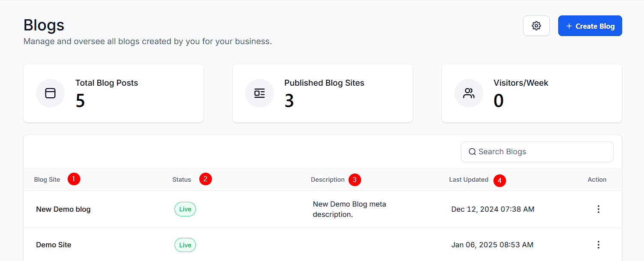This screenshot has height=261, width=644.
Task: Click the Visitors/Week people icon
Action: (469, 93)
